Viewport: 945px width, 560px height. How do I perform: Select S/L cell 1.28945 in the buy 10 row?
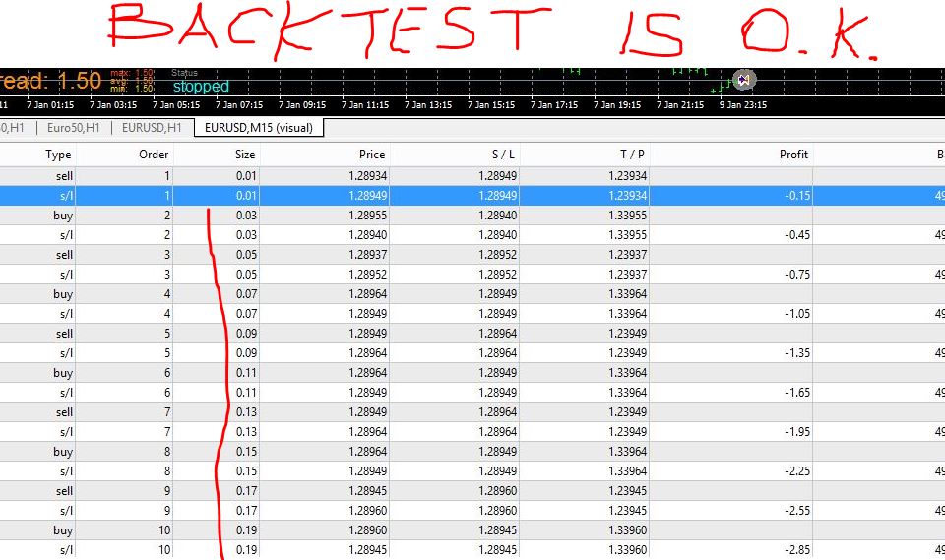pyautogui.click(x=498, y=530)
